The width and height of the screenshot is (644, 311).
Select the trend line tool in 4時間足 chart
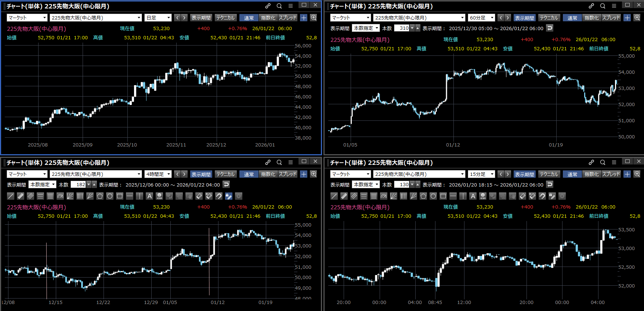(x=11, y=196)
